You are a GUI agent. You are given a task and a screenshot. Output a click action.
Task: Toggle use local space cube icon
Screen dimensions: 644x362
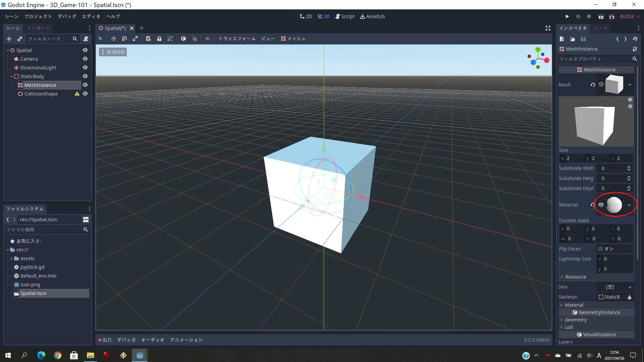pos(183,39)
